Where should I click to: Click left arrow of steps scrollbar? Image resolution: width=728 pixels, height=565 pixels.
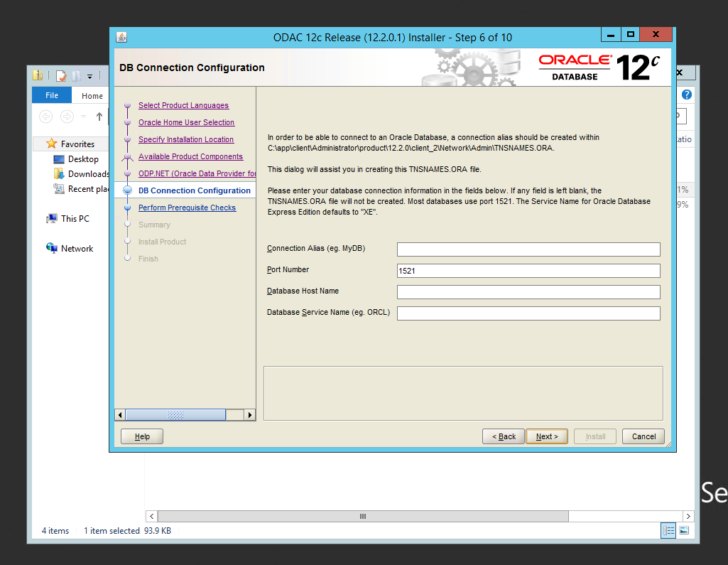point(120,415)
